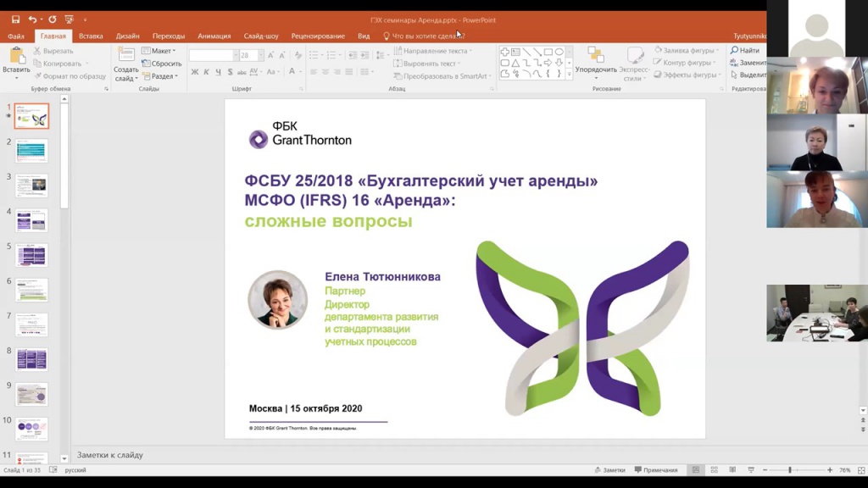Open Упорядочить arrange dropdown

[x=596, y=61]
